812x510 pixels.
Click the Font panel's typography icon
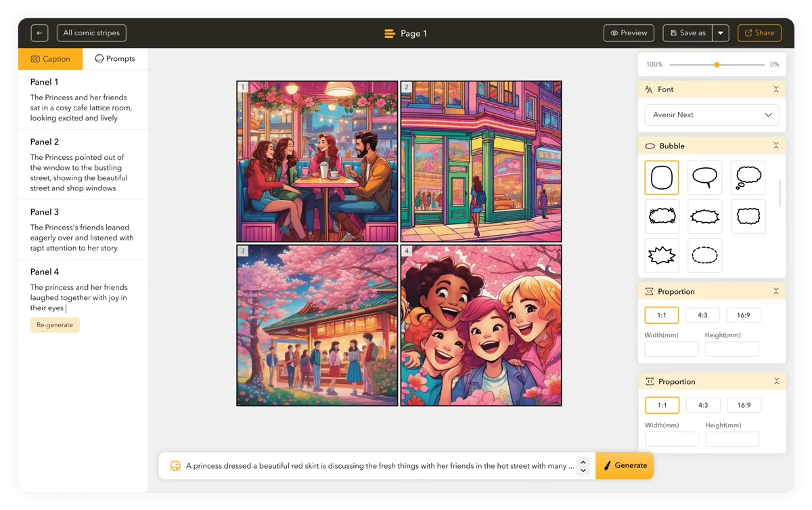648,89
